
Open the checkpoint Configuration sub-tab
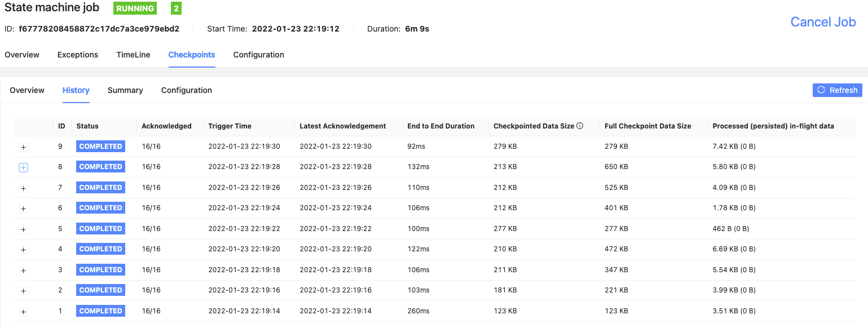pos(187,90)
